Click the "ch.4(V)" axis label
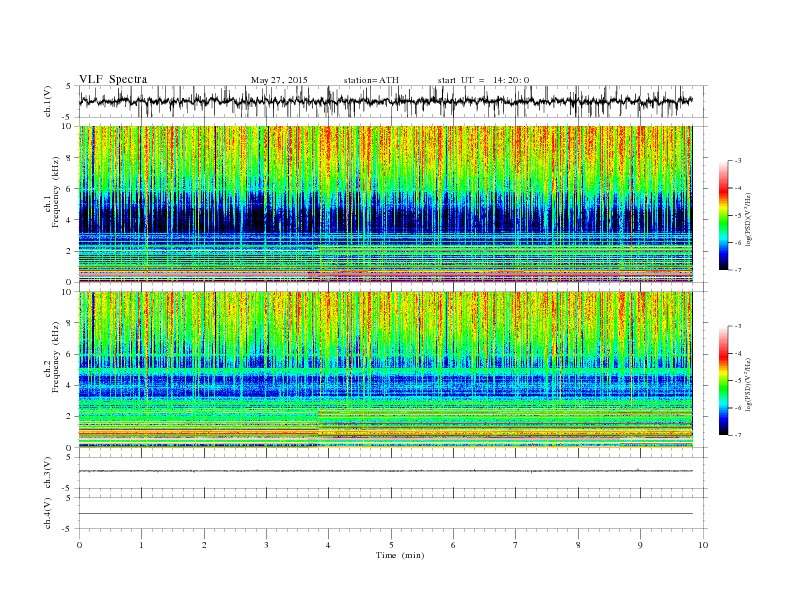Screen dimensions: 792x612 click(48, 513)
